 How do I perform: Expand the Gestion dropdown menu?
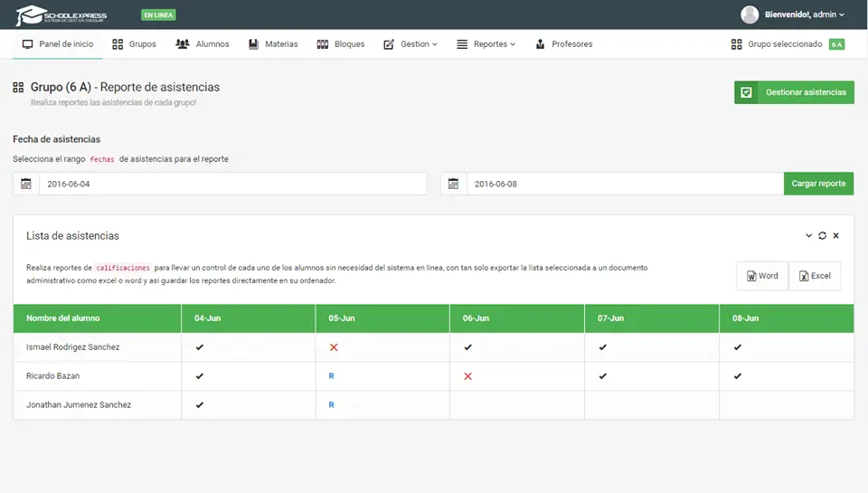(x=410, y=43)
